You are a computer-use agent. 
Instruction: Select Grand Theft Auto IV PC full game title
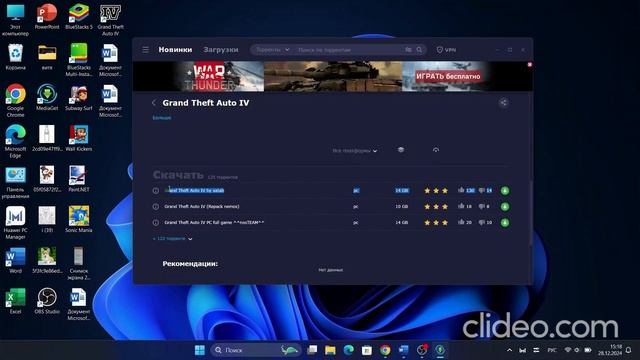click(214, 222)
